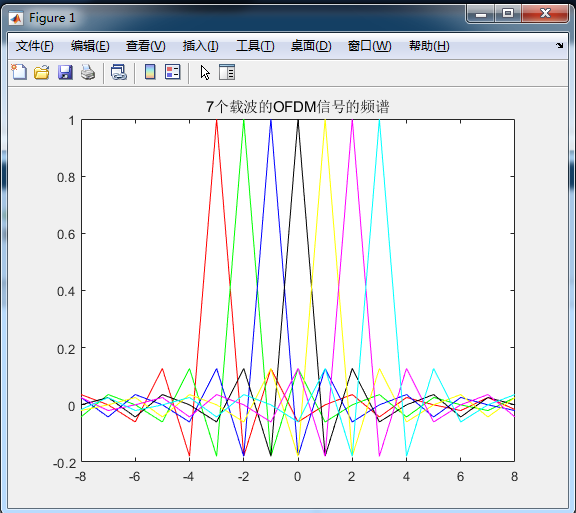Open the 查看(V) menu
Image resolution: width=576 pixels, height=513 pixels.
click(x=145, y=46)
